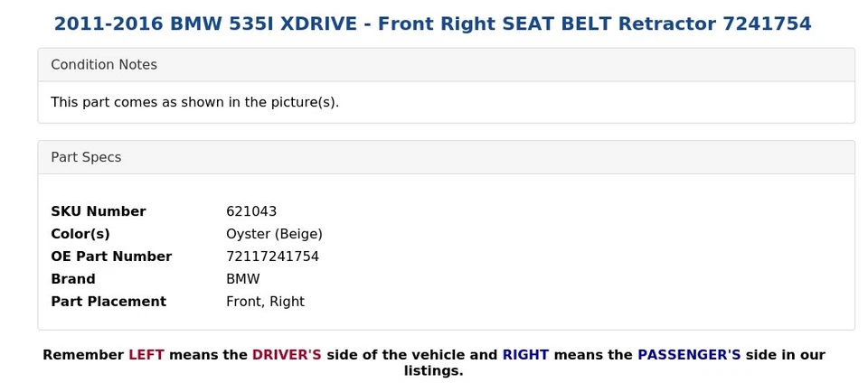Click the BMW brand value
This screenshot has height=392, width=868.
point(242,279)
